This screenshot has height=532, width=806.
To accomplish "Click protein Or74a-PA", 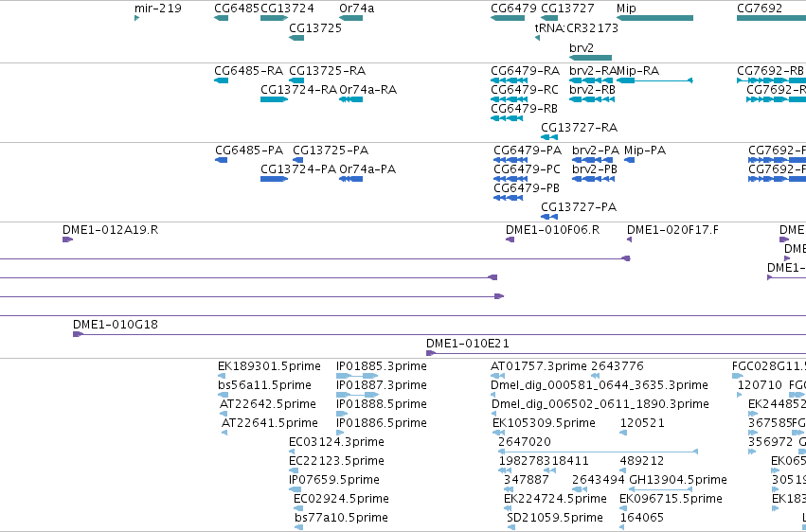I will click(367, 170).
